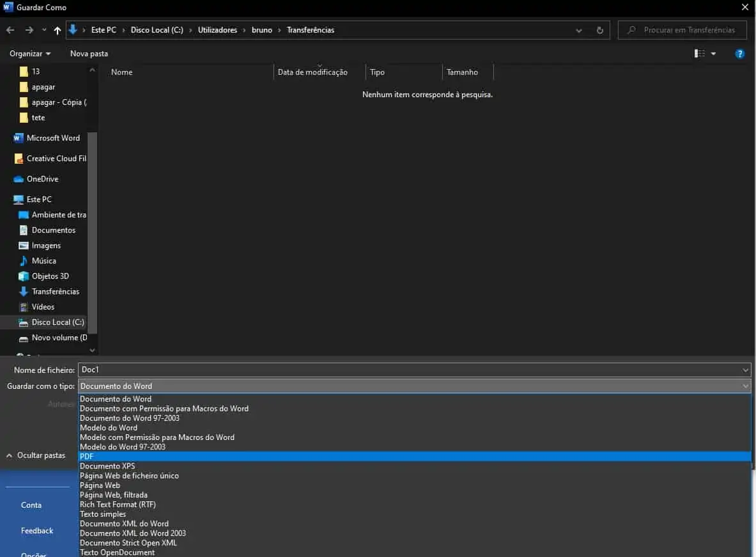The height and width of the screenshot is (557, 756).
Task: Choose Modelo do Word 97-2003 format
Action: click(x=414, y=448)
